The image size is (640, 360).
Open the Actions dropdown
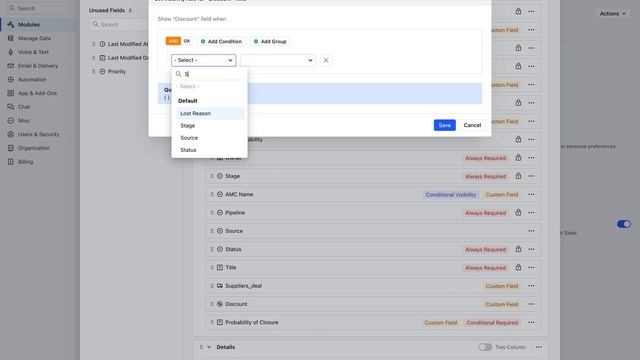(x=612, y=13)
